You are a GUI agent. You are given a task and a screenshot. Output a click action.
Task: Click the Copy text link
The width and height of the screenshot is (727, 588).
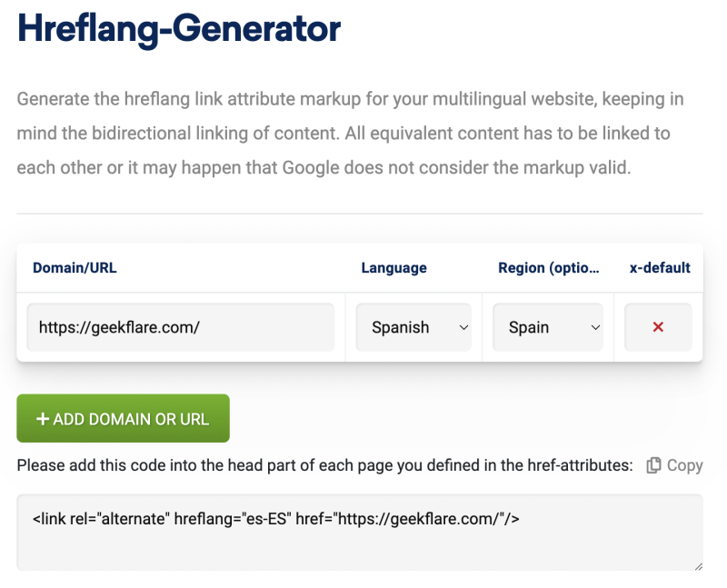(684, 465)
